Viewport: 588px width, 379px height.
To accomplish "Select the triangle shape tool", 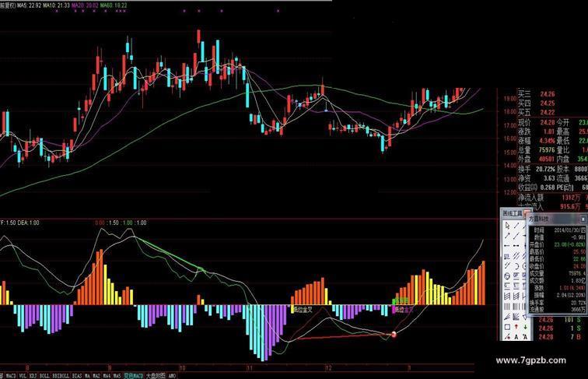I will coord(525,317).
